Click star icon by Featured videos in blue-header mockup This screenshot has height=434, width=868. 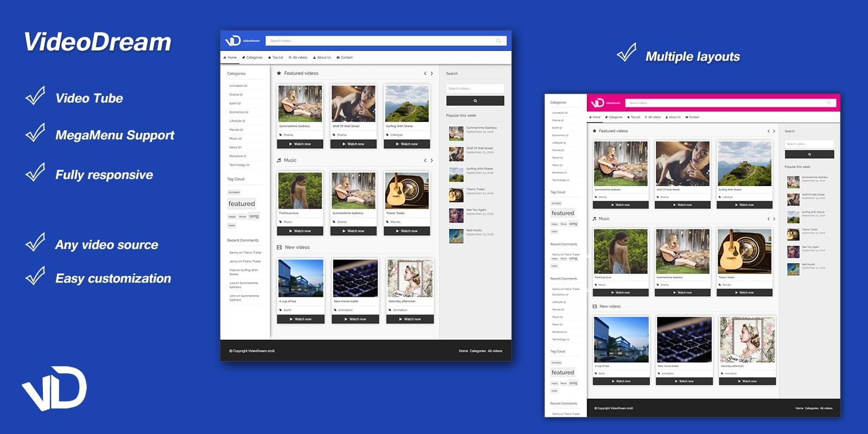[x=279, y=73]
